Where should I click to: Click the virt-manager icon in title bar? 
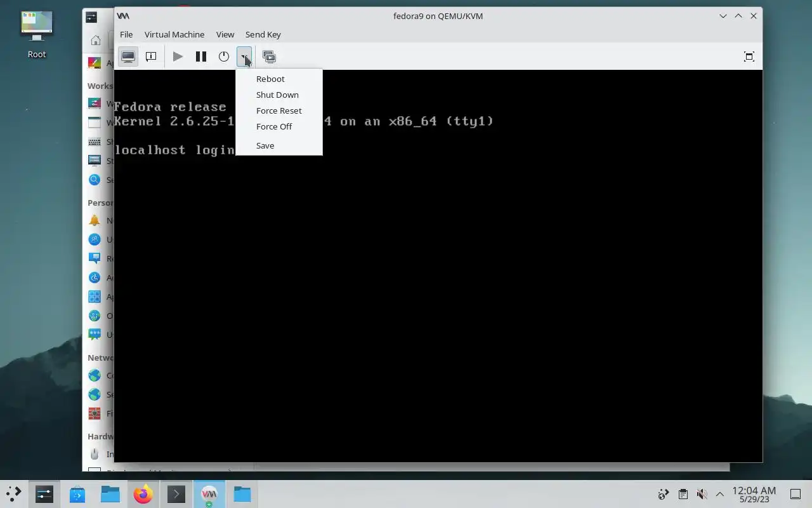click(x=123, y=16)
